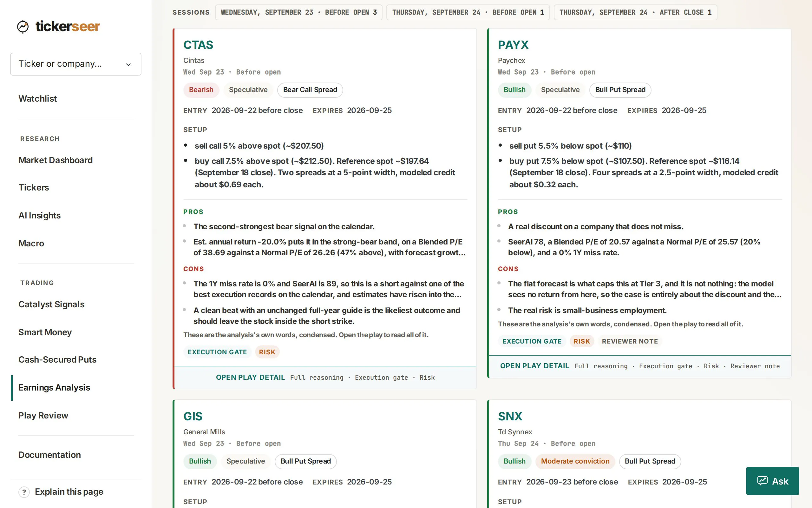
Task: Click the Bullish tag on PAYX
Action: 514,90
